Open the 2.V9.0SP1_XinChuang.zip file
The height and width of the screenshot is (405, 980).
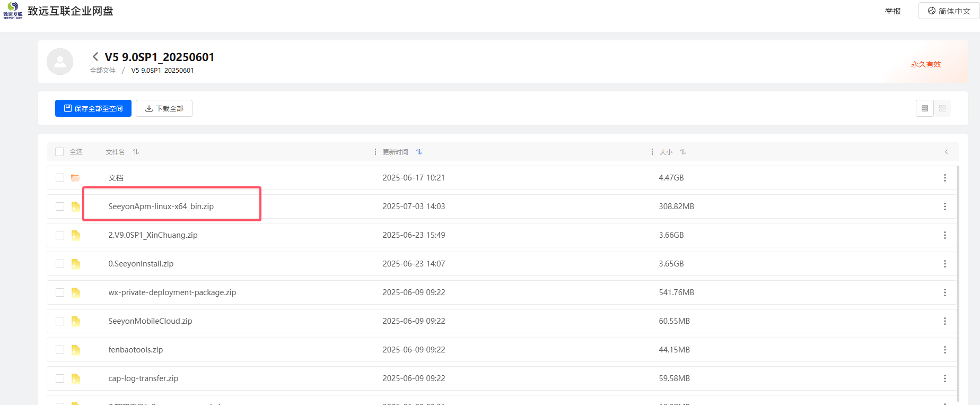(x=153, y=235)
